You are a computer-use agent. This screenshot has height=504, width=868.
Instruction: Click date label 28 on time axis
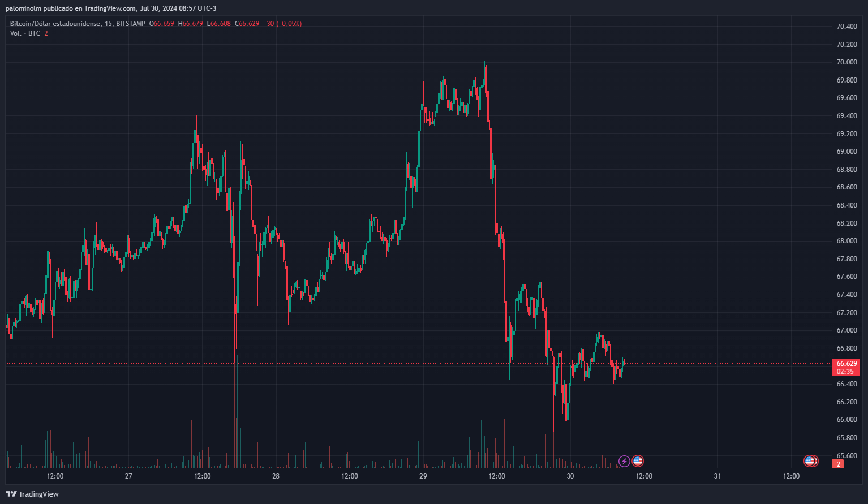tap(276, 476)
